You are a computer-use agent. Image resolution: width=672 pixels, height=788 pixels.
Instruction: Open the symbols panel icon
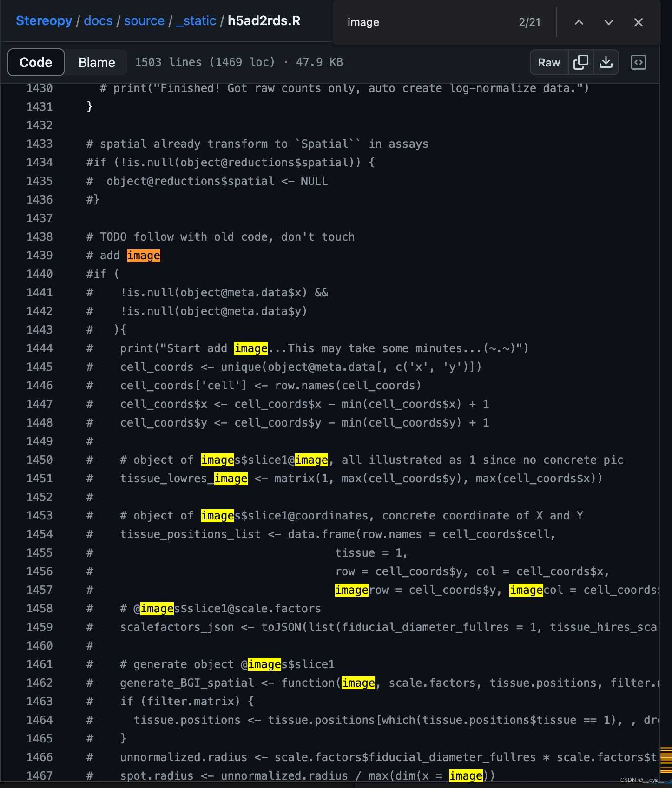[638, 62]
